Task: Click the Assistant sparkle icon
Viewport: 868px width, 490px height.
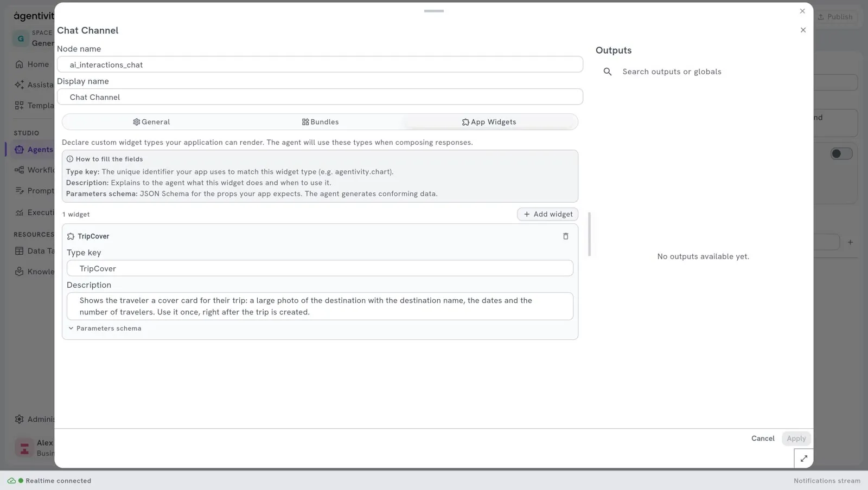Action: [19, 85]
